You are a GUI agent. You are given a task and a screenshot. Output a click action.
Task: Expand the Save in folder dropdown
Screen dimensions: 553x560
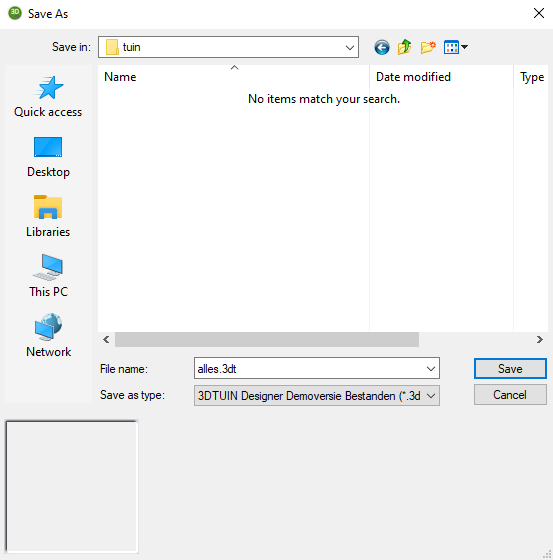350,47
